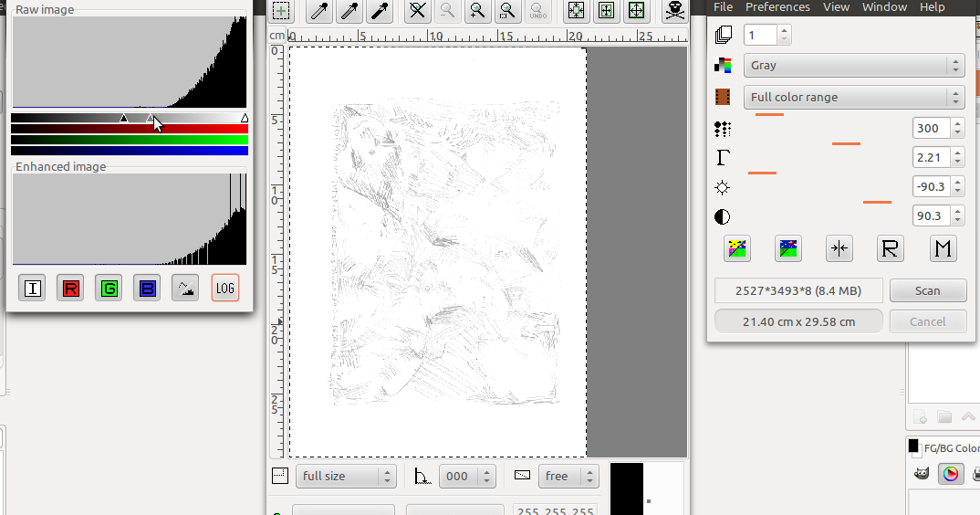
Task: Click the scanned sketch in the preview area
Action: (444, 252)
